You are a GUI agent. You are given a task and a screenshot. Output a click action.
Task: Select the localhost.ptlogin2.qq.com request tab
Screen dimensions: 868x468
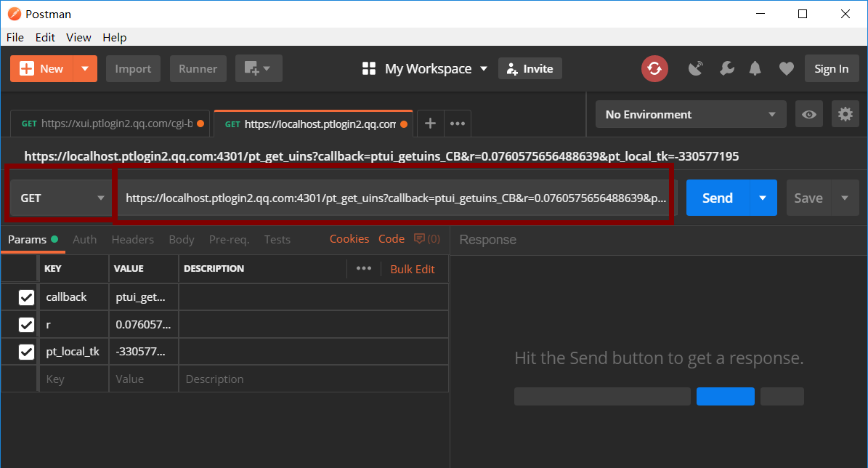pyautogui.click(x=313, y=124)
